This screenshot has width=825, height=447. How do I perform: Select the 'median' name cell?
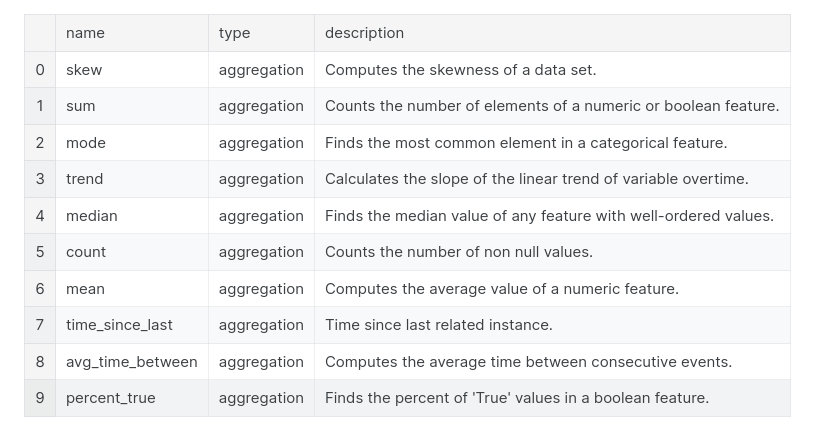coord(92,216)
